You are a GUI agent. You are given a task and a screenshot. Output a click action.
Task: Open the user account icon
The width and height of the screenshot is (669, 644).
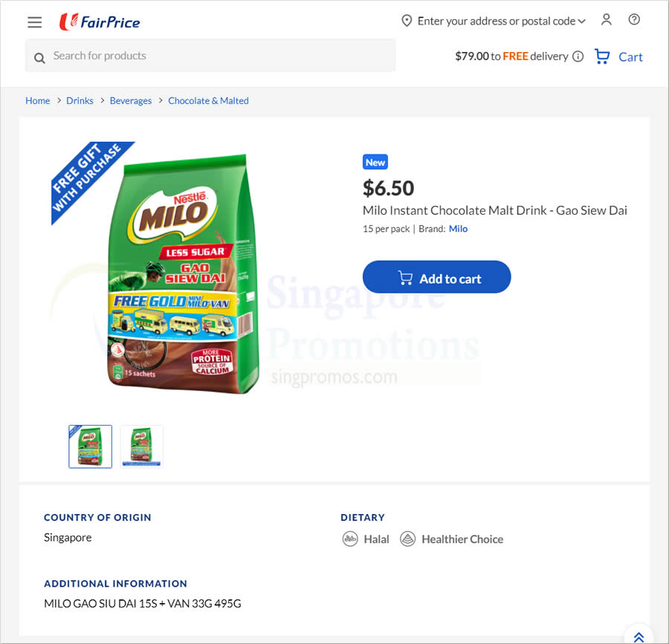coord(607,19)
